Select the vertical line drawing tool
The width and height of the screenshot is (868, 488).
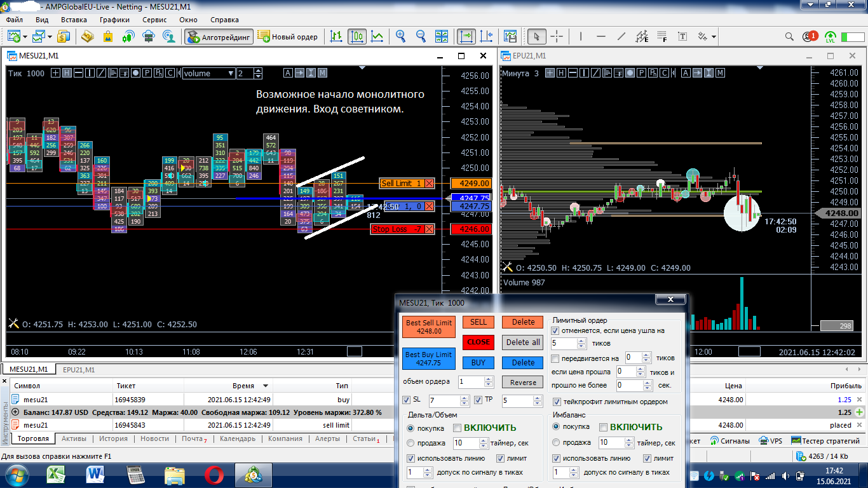(x=581, y=37)
